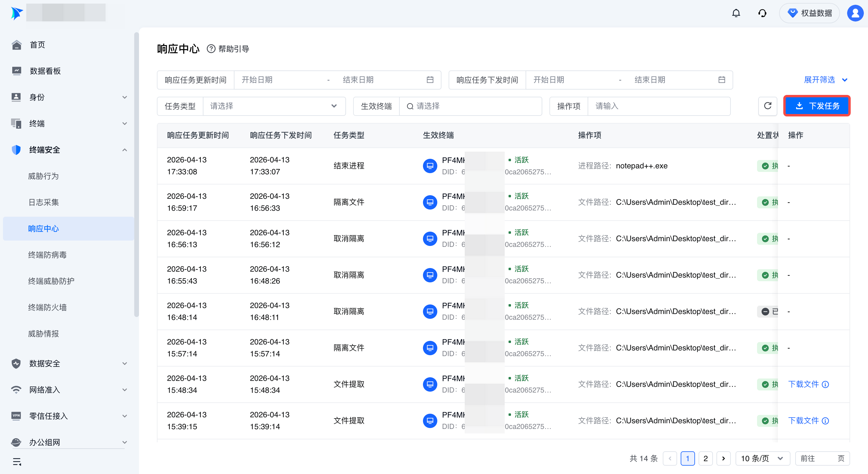
Task: Click the 下发任务 button
Action: pos(817,106)
